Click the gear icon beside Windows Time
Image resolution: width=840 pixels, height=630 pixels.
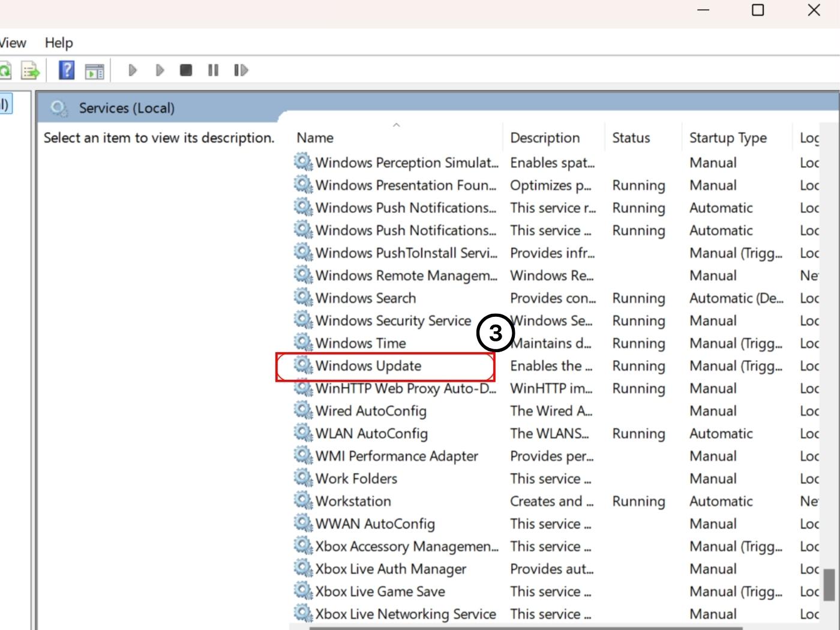coord(303,343)
